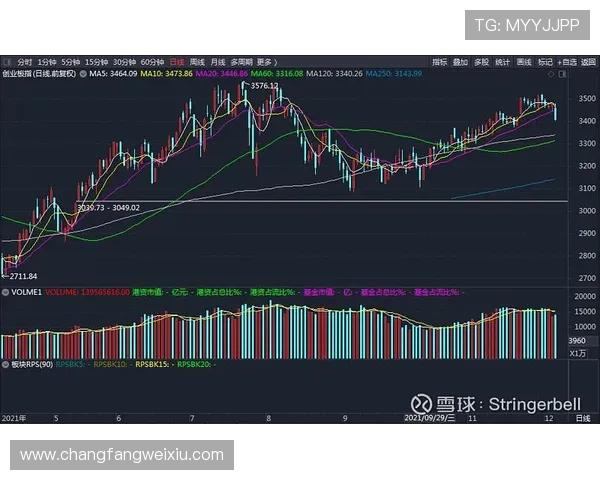Switch to 周线 weekly chart
600x480 pixels.
197,61
